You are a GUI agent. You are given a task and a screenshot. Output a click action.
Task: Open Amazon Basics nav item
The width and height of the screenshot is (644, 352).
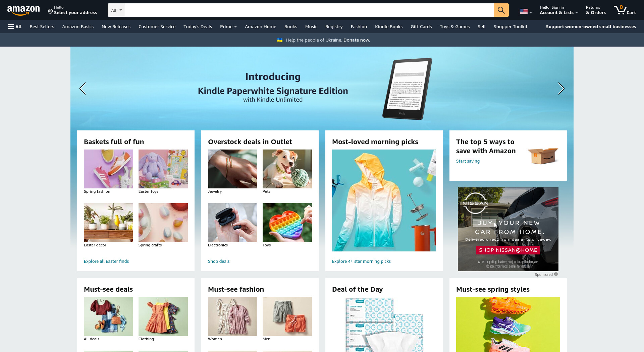(x=78, y=26)
